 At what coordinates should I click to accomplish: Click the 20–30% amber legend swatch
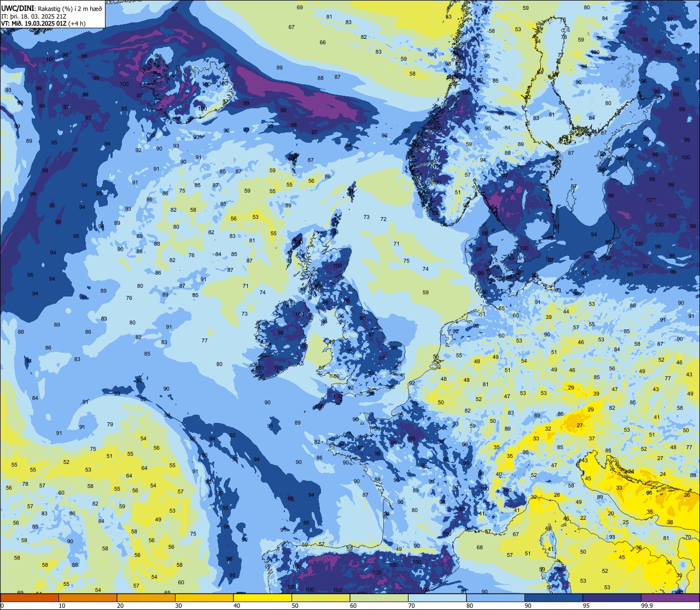click(x=146, y=597)
